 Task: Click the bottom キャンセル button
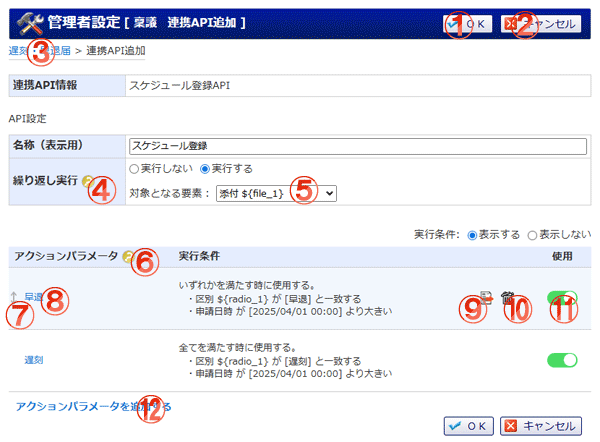pyautogui.click(x=541, y=426)
